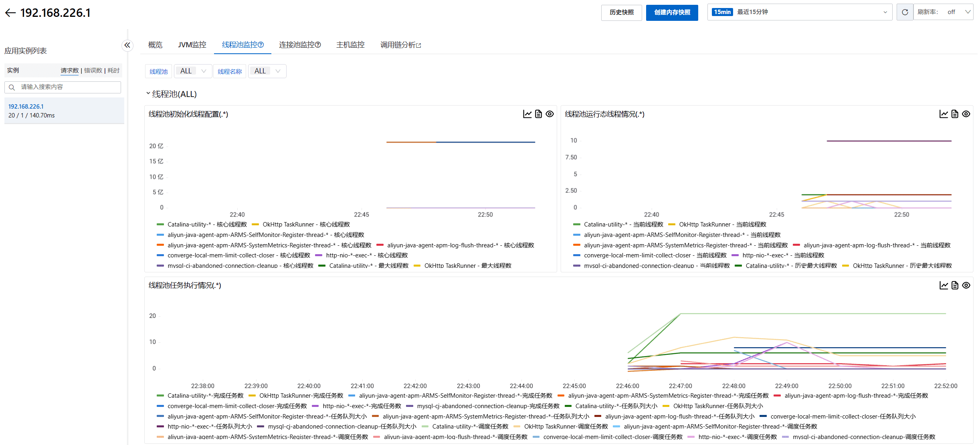Screen dimensions: 980x445
Task: Switch to the 概览 tab
Action: click(x=155, y=45)
